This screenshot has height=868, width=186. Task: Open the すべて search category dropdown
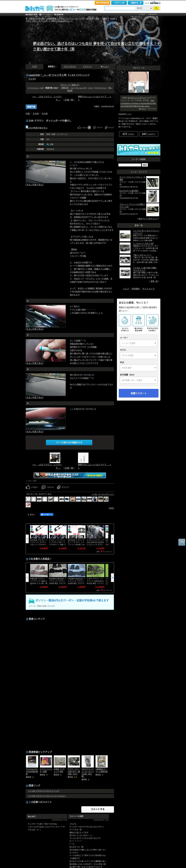pyautogui.click(x=144, y=8)
